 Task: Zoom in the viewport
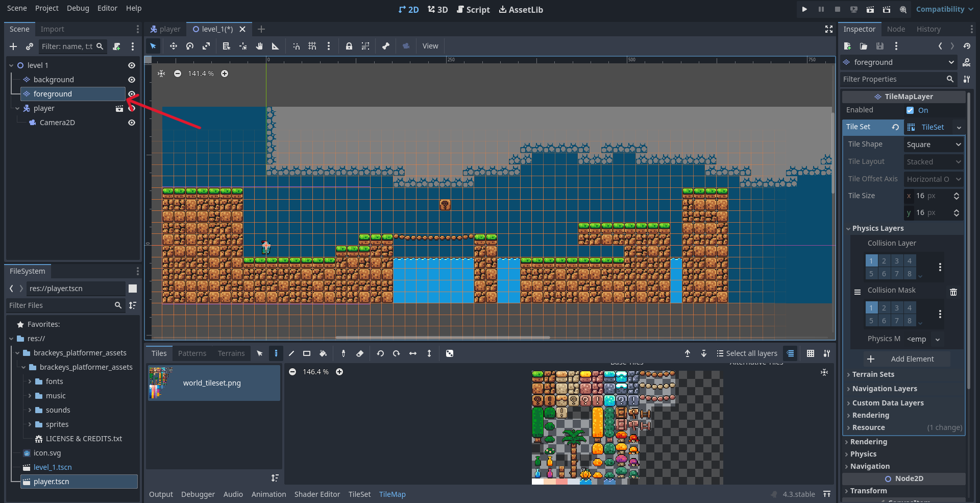(225, 74)
